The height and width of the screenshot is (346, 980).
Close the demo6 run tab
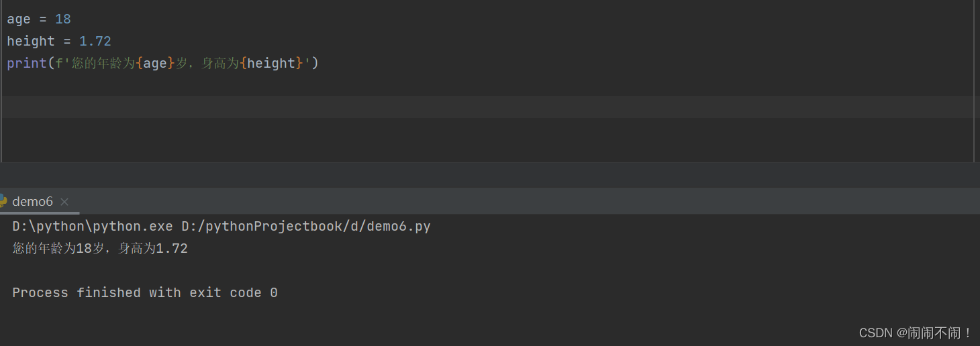[64, 202]
